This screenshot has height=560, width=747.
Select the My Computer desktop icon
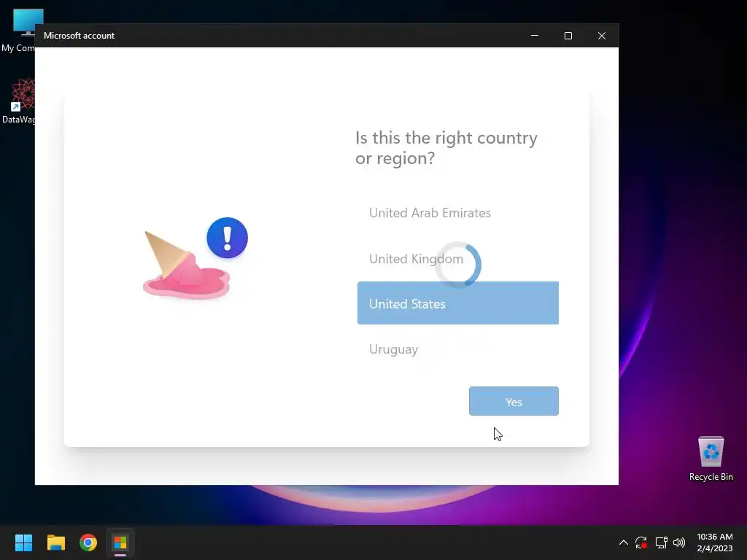coord(18,31)
